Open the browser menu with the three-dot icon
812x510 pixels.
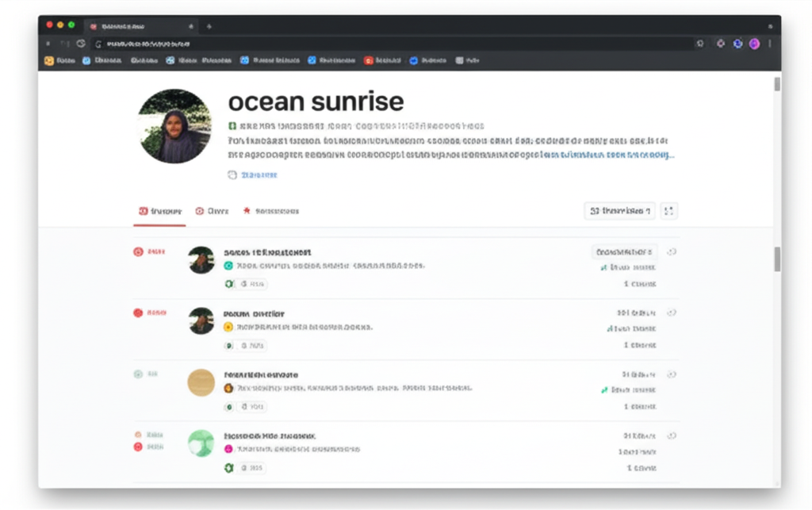click(x=770, y=44)
